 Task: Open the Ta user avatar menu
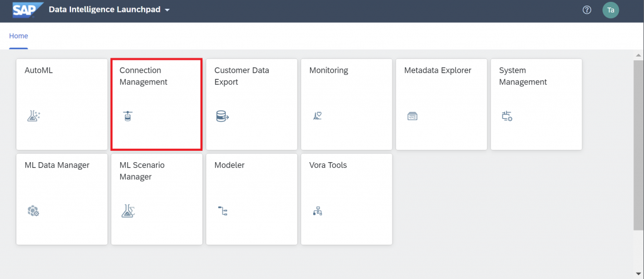(611, 10)
